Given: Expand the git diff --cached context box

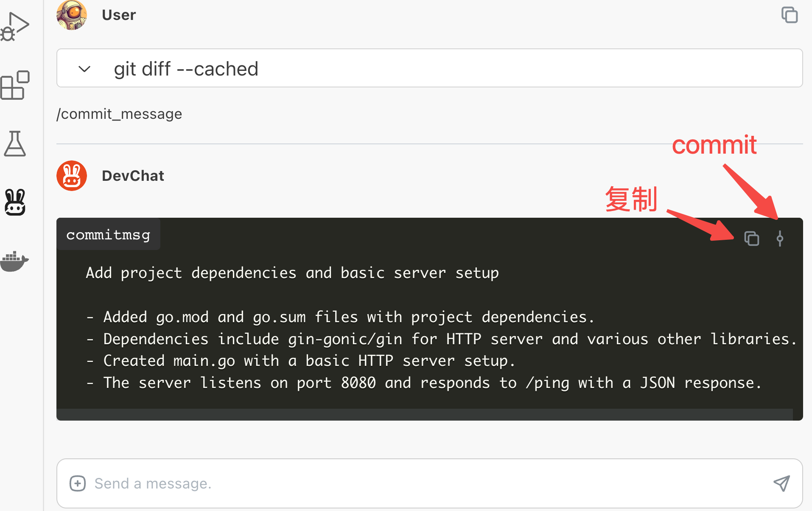Looking at the screenshot, I should tap(429, 68).
